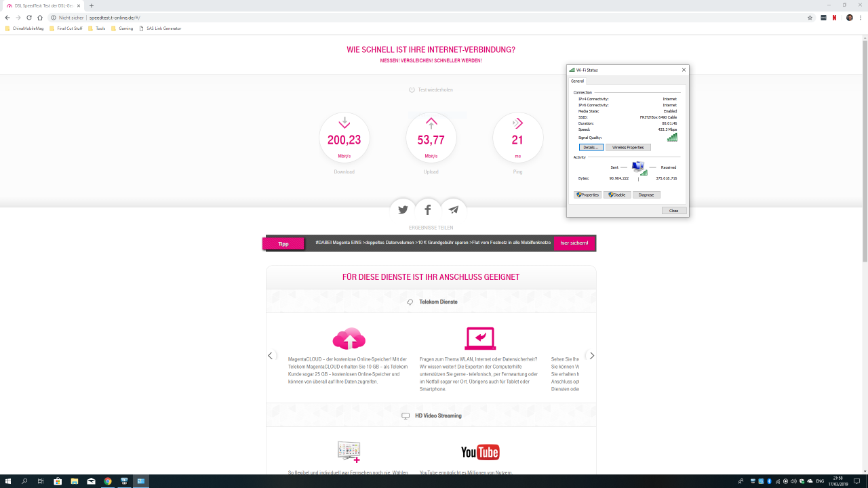Select the General tab in Wi-Fi Status
The height and width of the screenshot is (488, 868).
pos(577,81)
